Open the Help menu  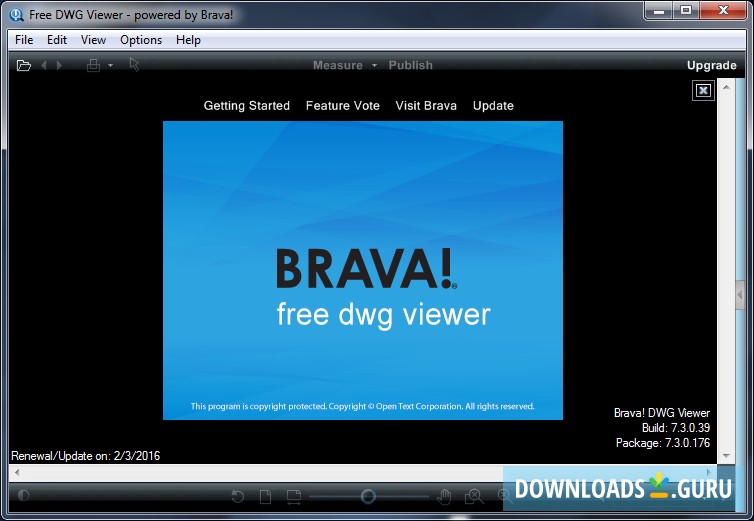pyautogui.click(x=188, y=40)
